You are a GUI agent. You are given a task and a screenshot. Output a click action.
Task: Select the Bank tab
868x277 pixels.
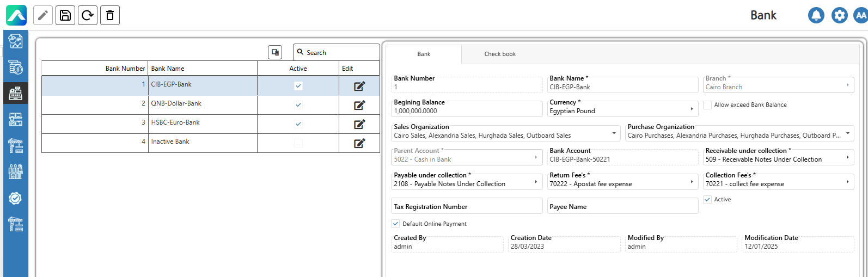[424, 54]
